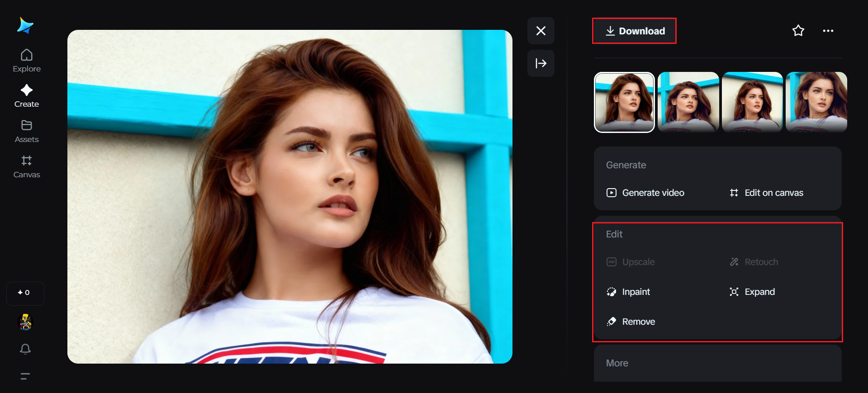Select the Remove eraser tool
This screenshot has height=393, width=868.
click(x=631, y=322)
